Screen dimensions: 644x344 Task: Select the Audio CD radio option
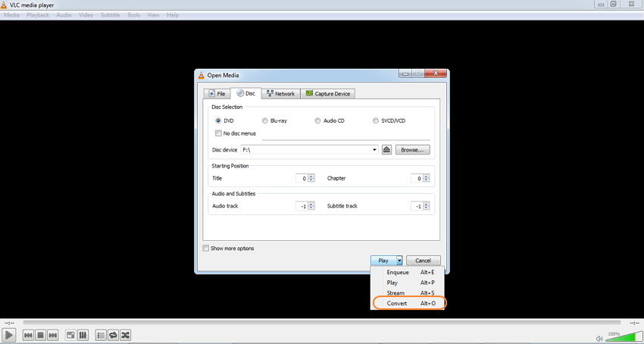(317, 120)
